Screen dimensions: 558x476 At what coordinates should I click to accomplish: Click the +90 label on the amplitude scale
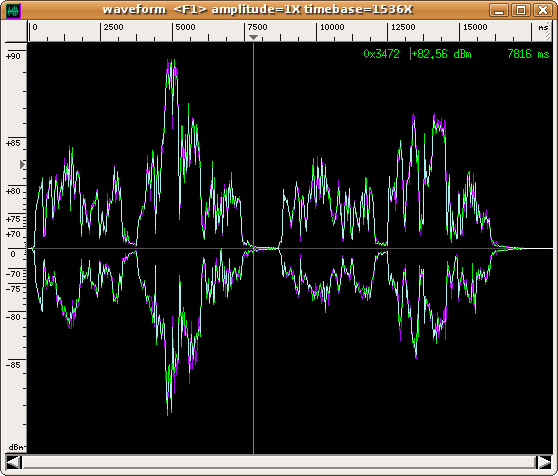(13, 56)
